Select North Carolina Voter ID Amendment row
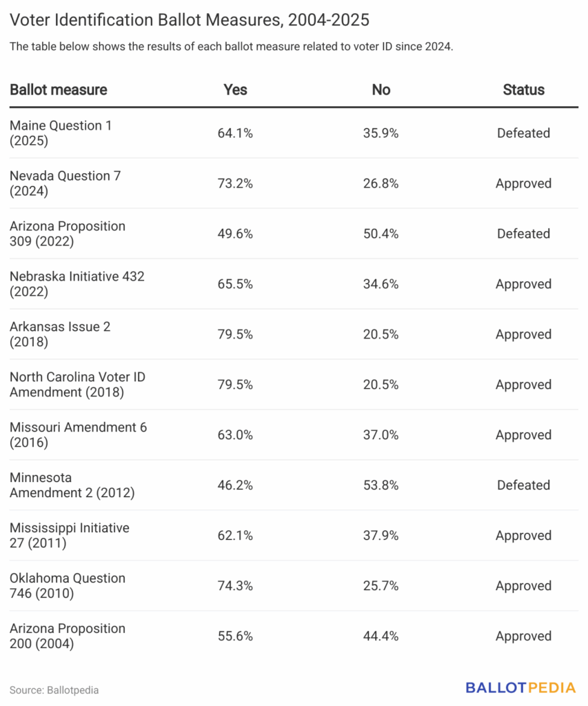 pos(77,385)
